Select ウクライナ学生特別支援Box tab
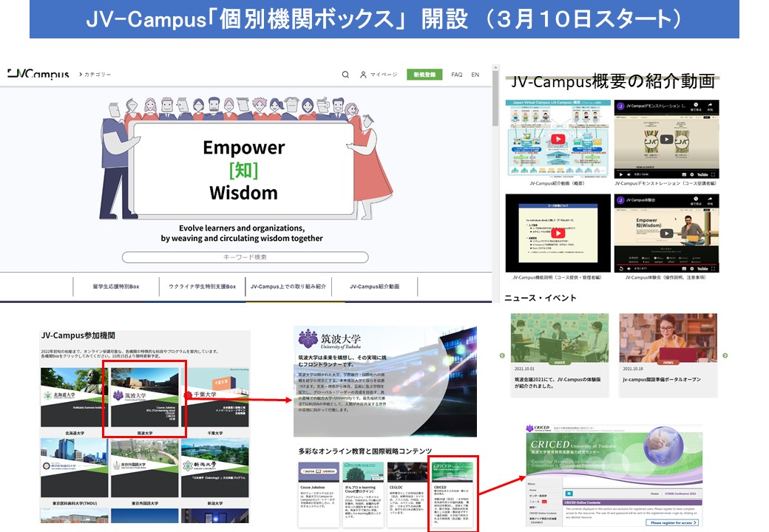 [202, 287]
